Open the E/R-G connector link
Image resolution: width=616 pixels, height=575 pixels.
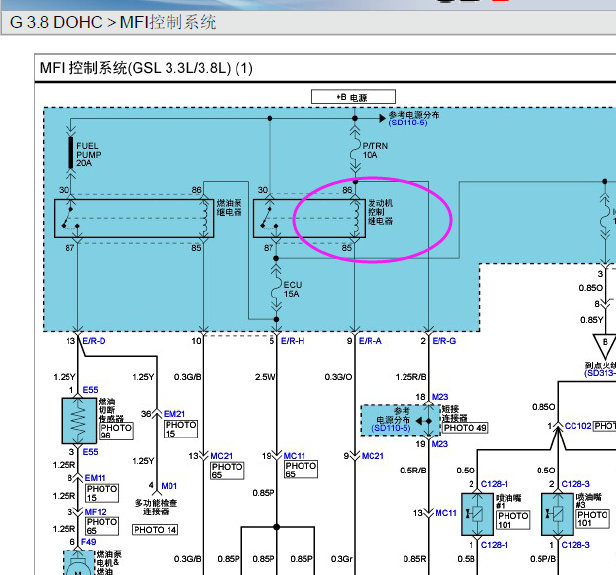[x=444, y=341]
